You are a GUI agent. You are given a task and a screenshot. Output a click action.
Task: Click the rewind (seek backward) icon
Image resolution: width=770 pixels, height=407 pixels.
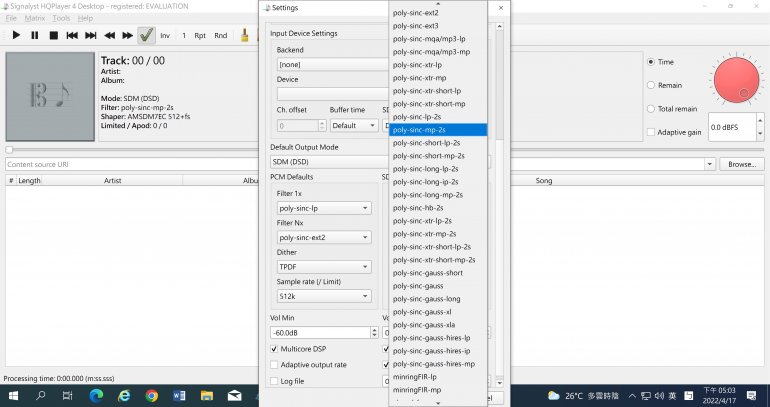110,35
